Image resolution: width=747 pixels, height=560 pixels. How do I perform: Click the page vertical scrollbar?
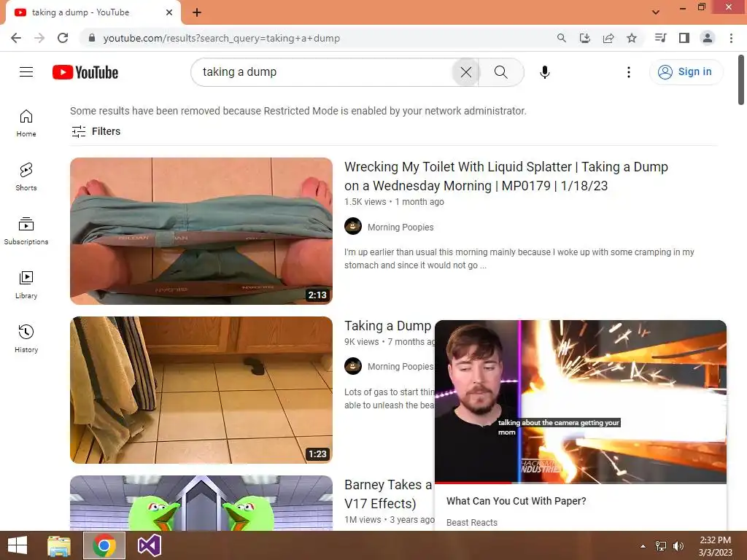(x=741, y=80)
